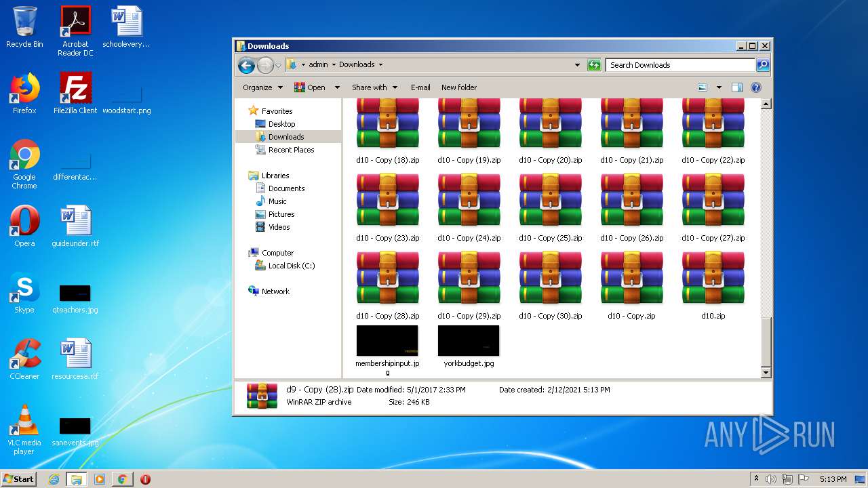Click the Search Downloads input field
The image size is (868, 488).
(x=680, y=65)
